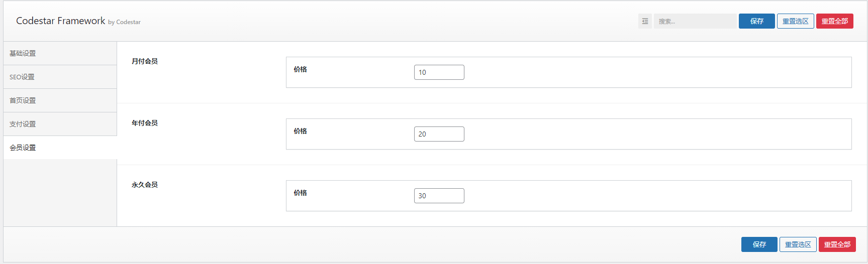Click the Codestar Framework header title
The width and height of the screenshot is (868, 264).
(x=61, y=21)
